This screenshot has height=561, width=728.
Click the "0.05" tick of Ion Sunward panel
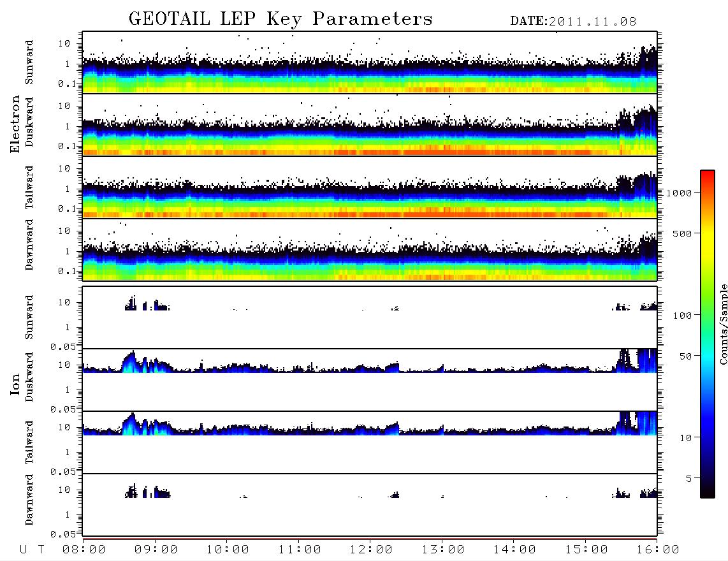(63, 347)
